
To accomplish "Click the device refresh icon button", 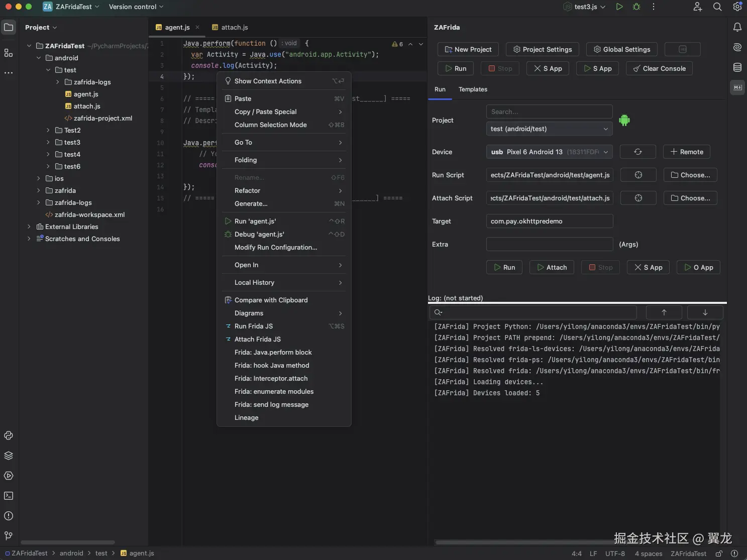I will (x=637, y=152).
